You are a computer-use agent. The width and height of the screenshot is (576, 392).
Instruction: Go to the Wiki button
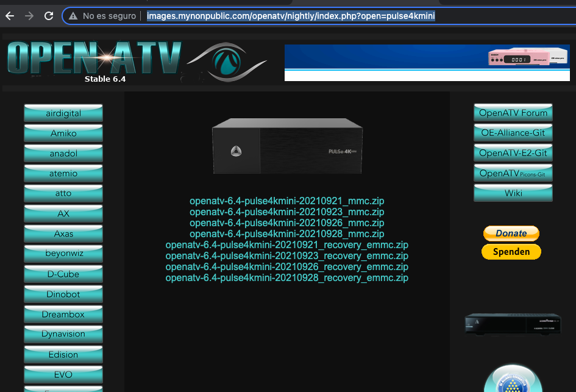(513, 193)
